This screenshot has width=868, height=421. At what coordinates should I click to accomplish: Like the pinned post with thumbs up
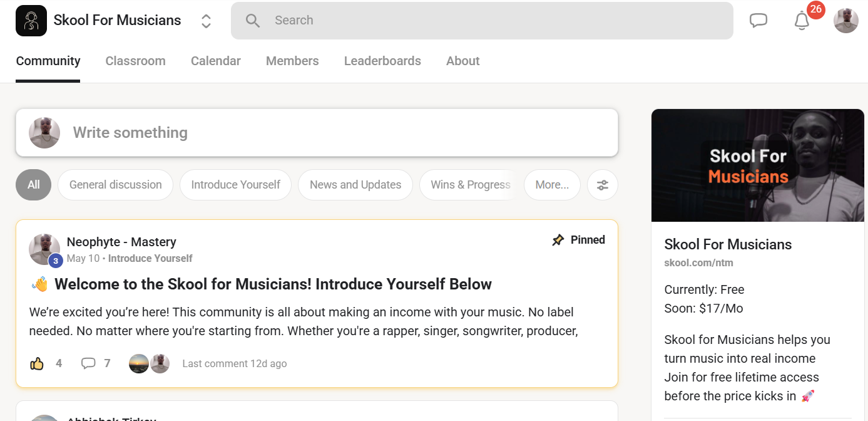pyautogui.click(x=37, y=363)
